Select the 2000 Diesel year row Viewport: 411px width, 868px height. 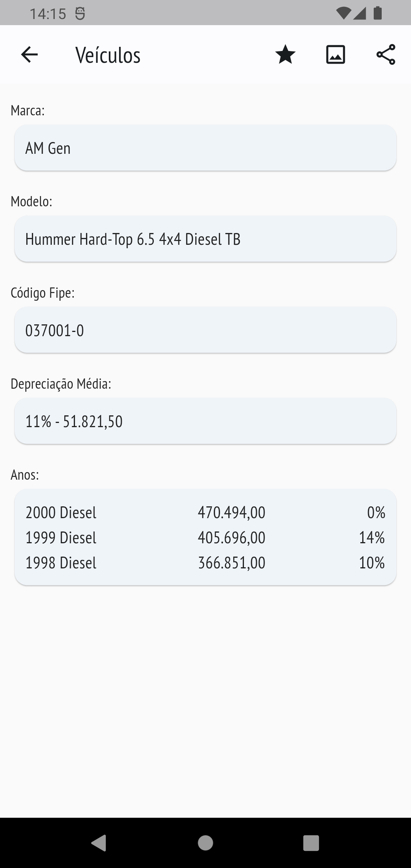(x=61, y=512)
